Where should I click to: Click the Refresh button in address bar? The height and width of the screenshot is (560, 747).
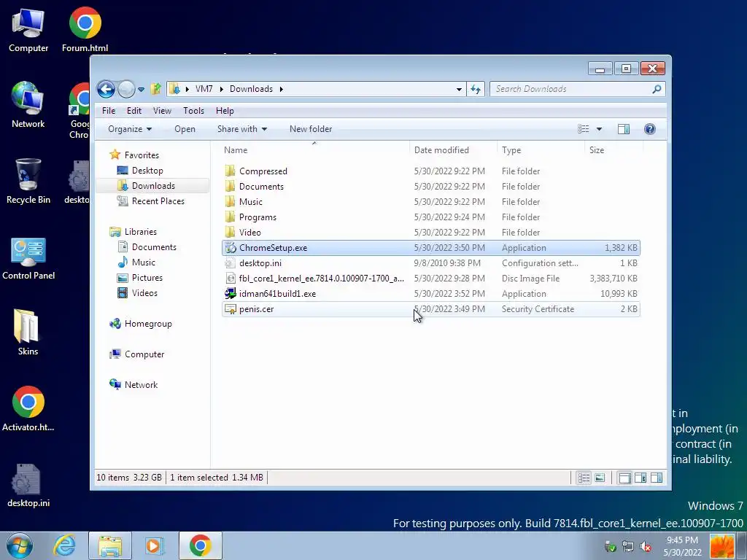[x=476, y=89]
